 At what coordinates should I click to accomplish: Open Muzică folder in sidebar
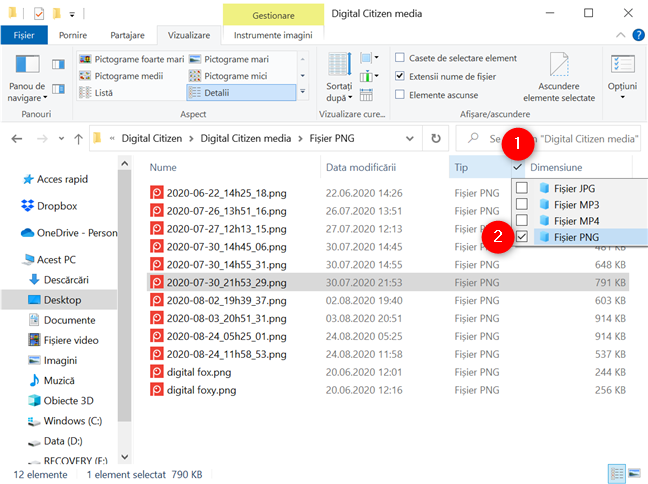pos(52,380)
